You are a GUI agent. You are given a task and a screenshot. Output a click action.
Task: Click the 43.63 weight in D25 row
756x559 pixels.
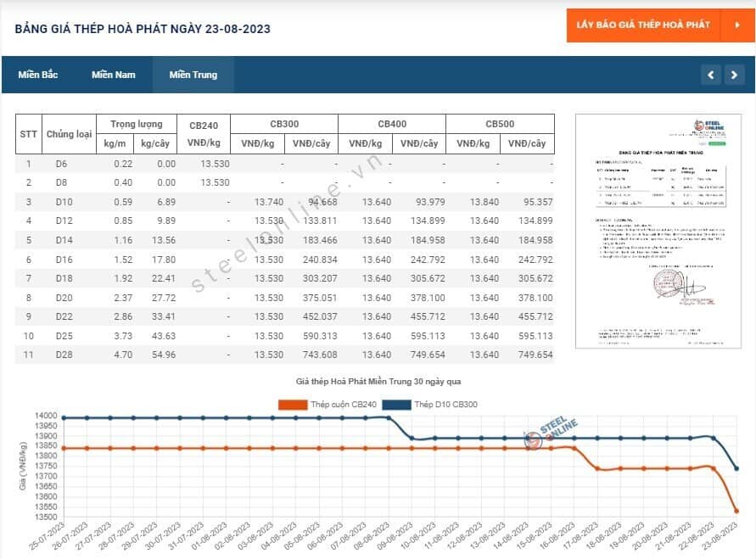[164, 336]
